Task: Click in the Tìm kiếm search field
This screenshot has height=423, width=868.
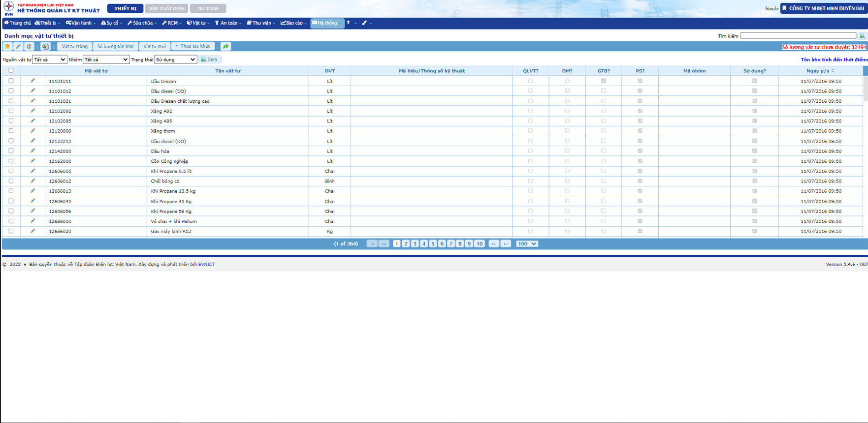Action: point(798,36)
